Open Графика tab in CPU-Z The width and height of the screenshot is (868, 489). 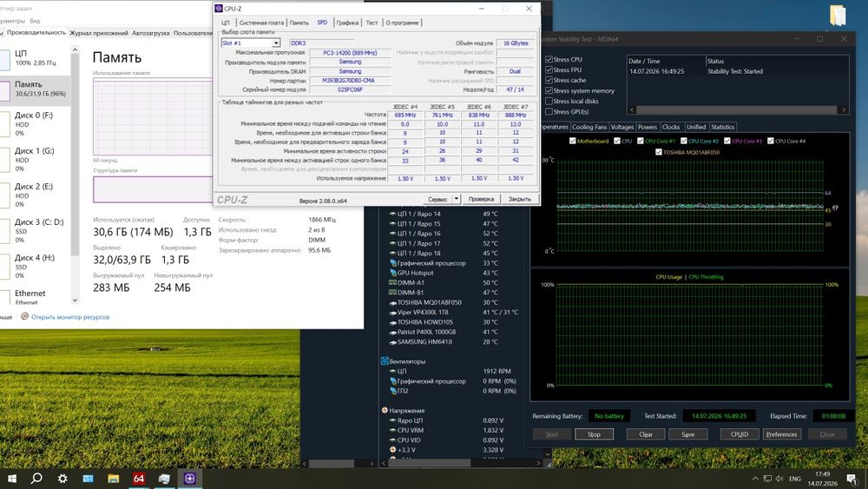click(347, 23)
